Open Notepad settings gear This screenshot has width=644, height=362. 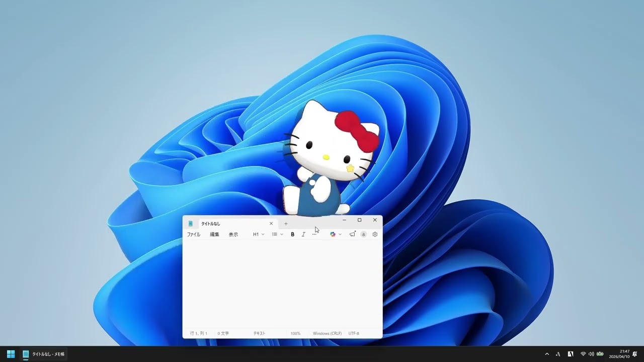pos(375,234)
